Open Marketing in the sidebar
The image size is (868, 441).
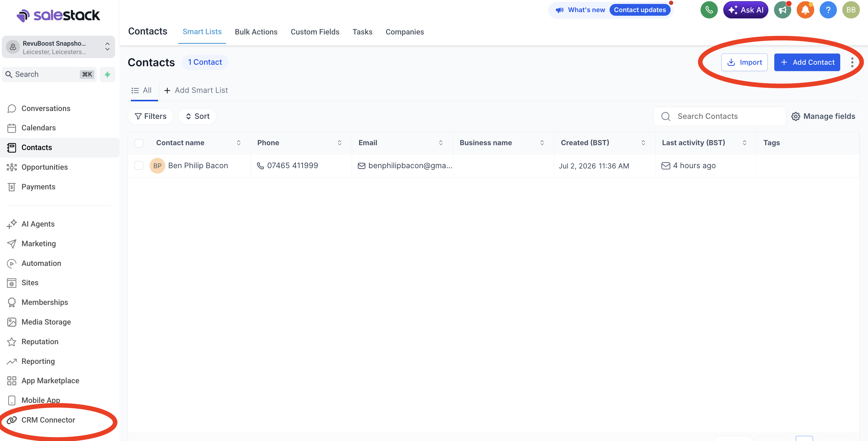(x=38, y=244)
